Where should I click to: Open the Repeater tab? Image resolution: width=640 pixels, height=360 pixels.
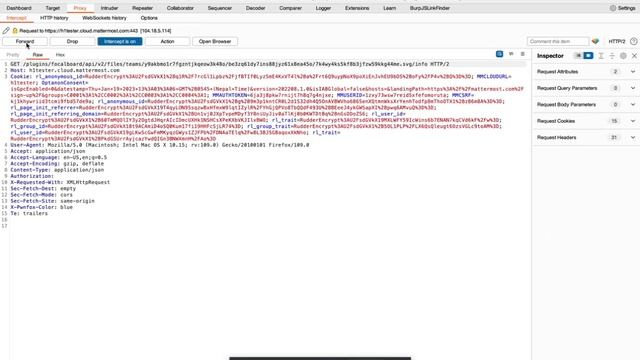pyautogui.click(x=142, y=8)
